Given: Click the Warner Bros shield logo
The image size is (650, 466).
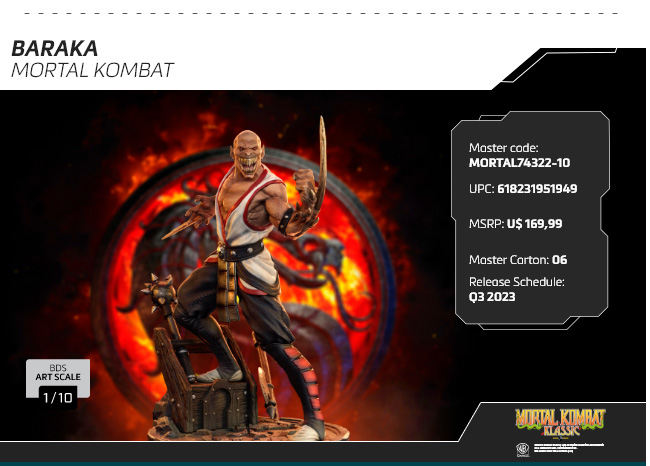Looking at the screenshot, I should coord(522,450).
